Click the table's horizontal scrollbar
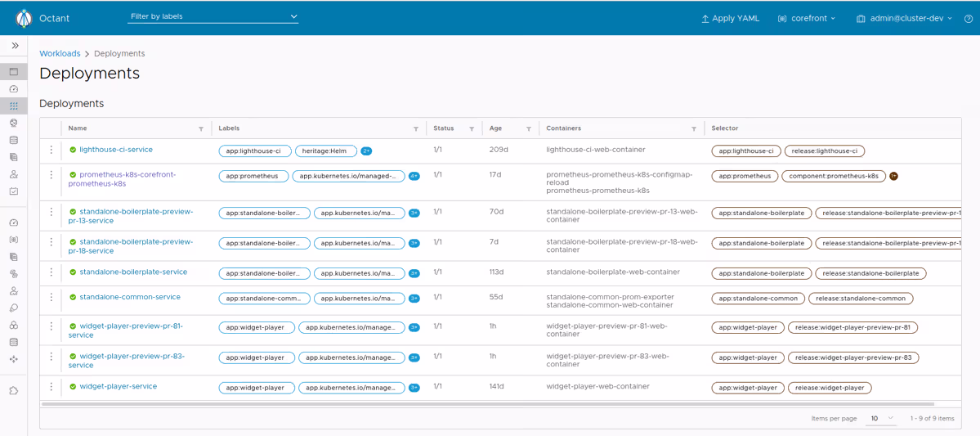The width and height of the screenshot is (980, 436). coord(487,404)
